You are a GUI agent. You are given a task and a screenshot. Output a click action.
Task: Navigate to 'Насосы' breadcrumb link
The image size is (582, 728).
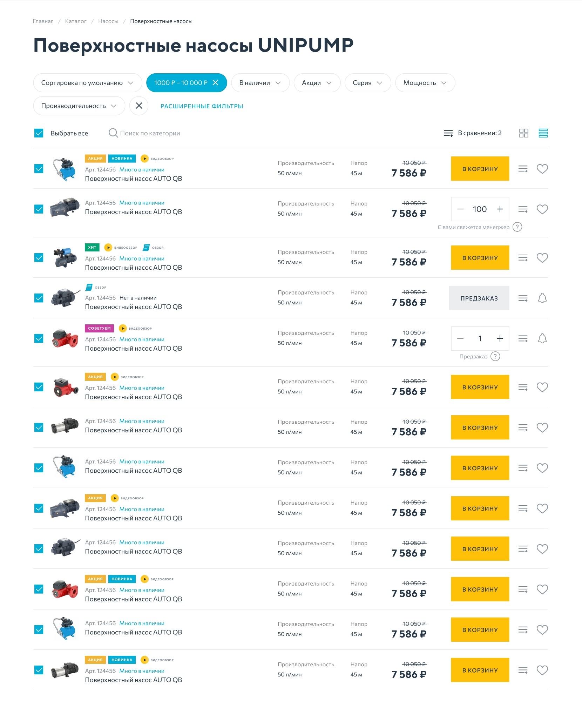[x=108, y=21]
